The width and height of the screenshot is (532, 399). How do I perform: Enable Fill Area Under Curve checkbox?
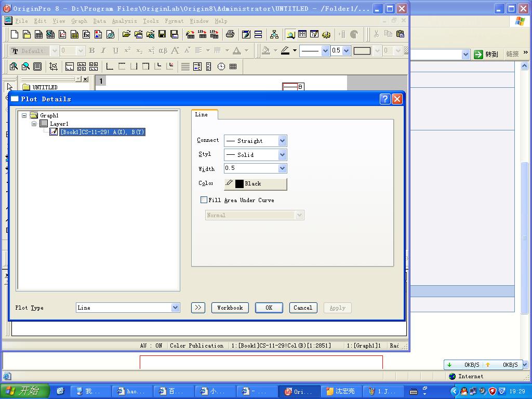[x=204, y=200]
